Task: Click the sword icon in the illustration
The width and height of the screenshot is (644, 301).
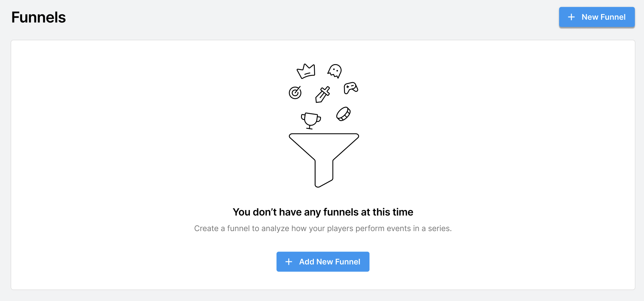Action: coord(323,95)
